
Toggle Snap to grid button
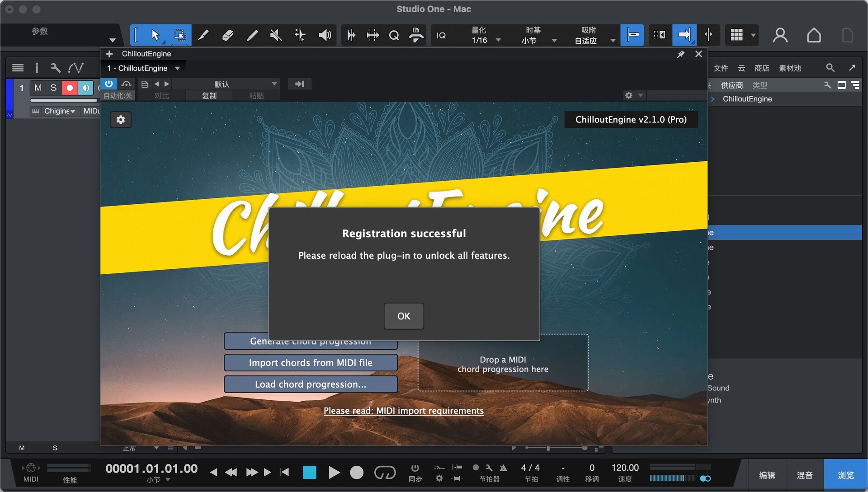coord(632,35)
